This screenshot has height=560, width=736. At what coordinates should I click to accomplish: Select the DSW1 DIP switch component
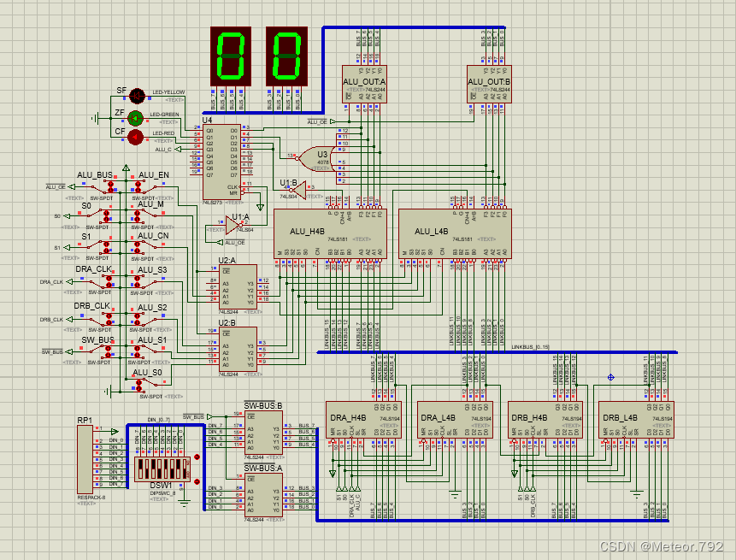click(x=162, y=469)
